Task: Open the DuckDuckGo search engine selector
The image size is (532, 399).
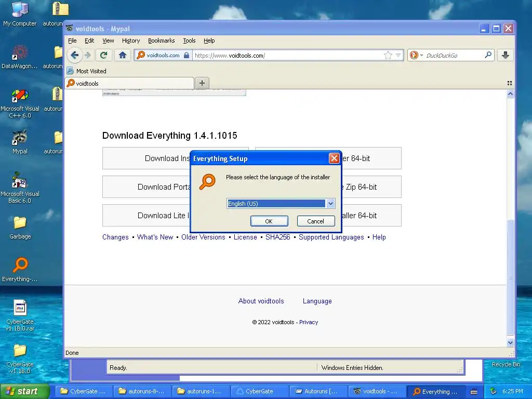Action: point(416,55)
